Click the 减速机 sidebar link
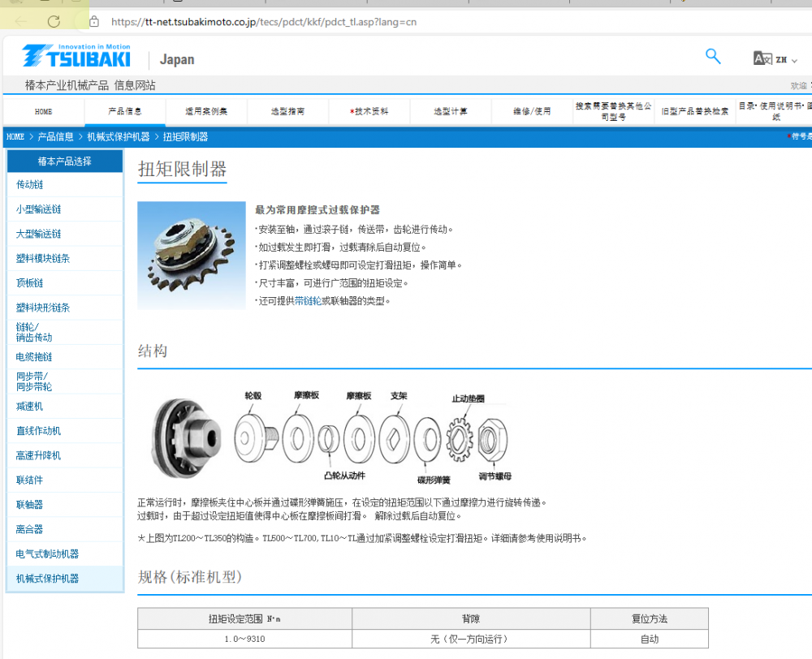This screenshot has width=812, height=659. click(28, 406)
